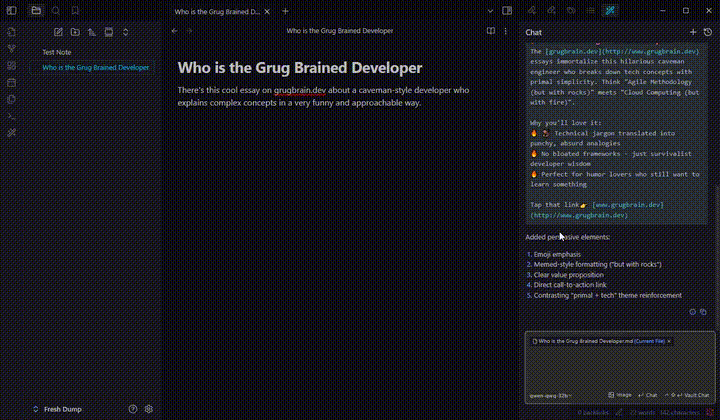Remove current file context chip
Image resolution: width=720 pixels, height=420 pixels.
[x=669, y=342]
